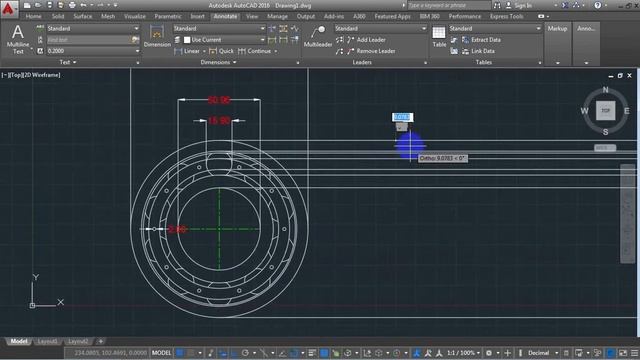Click the dynamic input distance field
The image size is (640, 360).
click(x=402, y=117)
